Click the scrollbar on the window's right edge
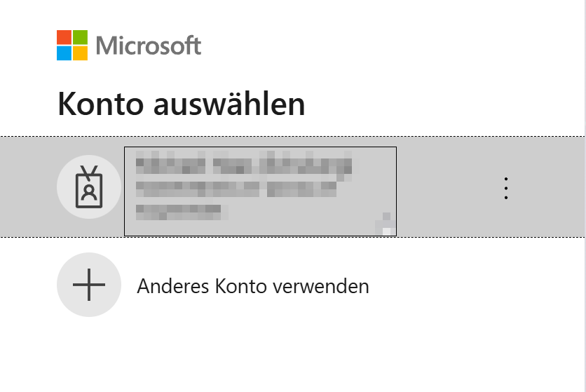 (x=585, y=196)
